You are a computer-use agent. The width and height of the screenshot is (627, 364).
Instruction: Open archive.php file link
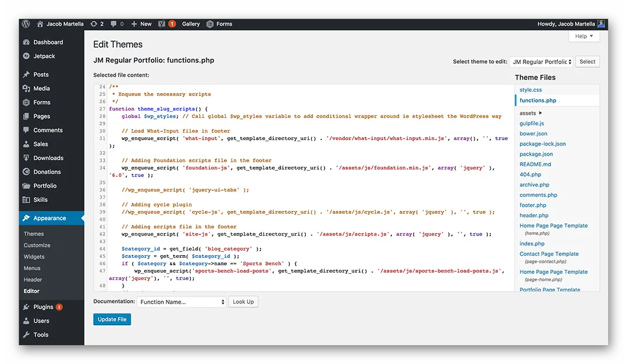click(x=534, y=184)
